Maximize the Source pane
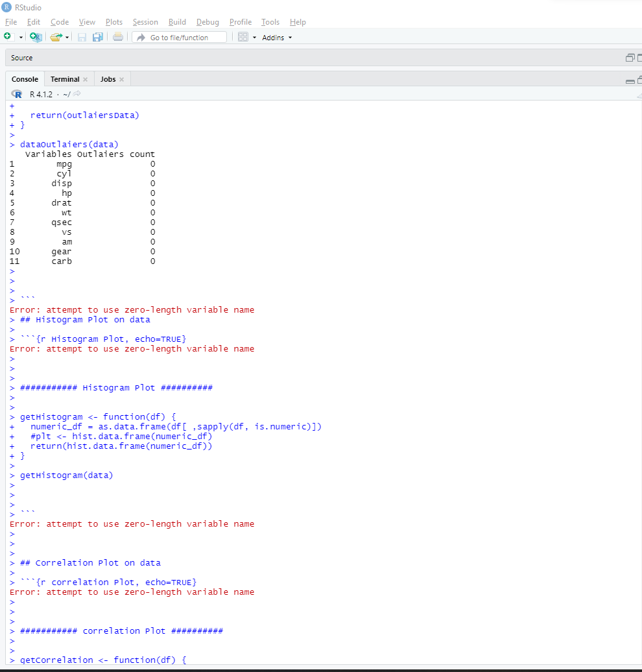The image size is (642, 672). coord(639,57)
